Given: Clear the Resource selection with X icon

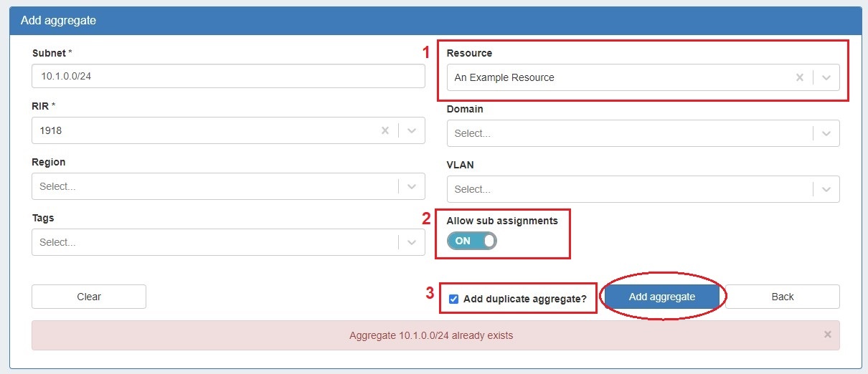Looking at the screenshot, I should click(799, 77).
